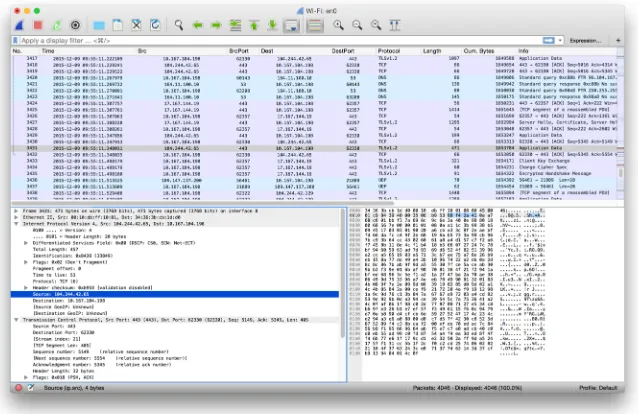Collapse the Internet Protocol Version 4 section
Image resolution: width=638 pixels, height=414 pixels.
pyautogui.click(x=16, y=224)
